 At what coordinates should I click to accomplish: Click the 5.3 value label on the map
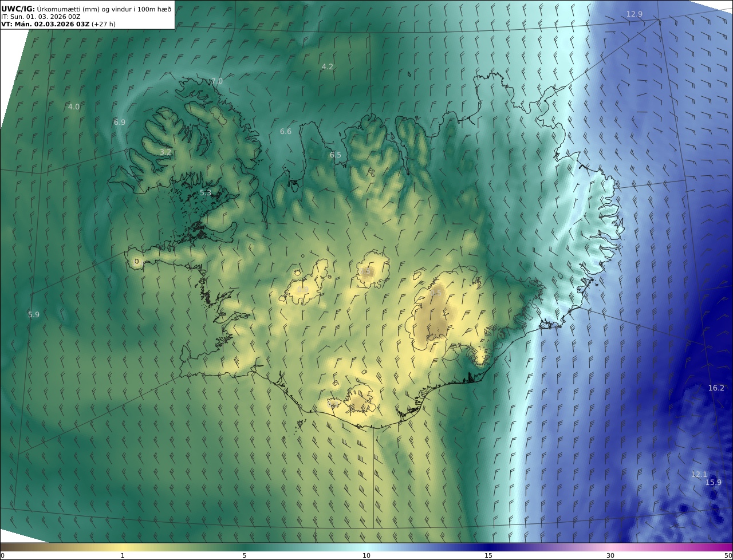tap(205, 193)
